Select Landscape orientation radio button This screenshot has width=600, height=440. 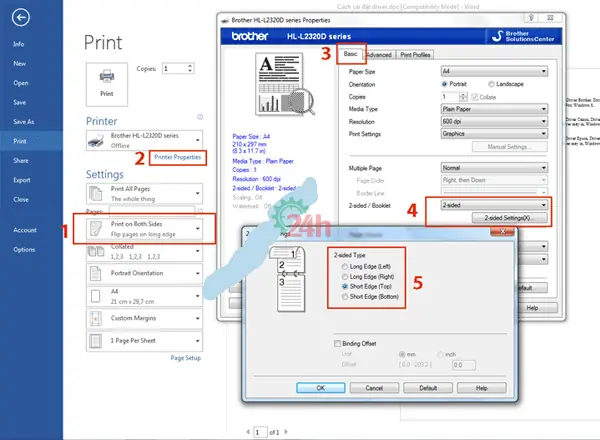(491, 84)
